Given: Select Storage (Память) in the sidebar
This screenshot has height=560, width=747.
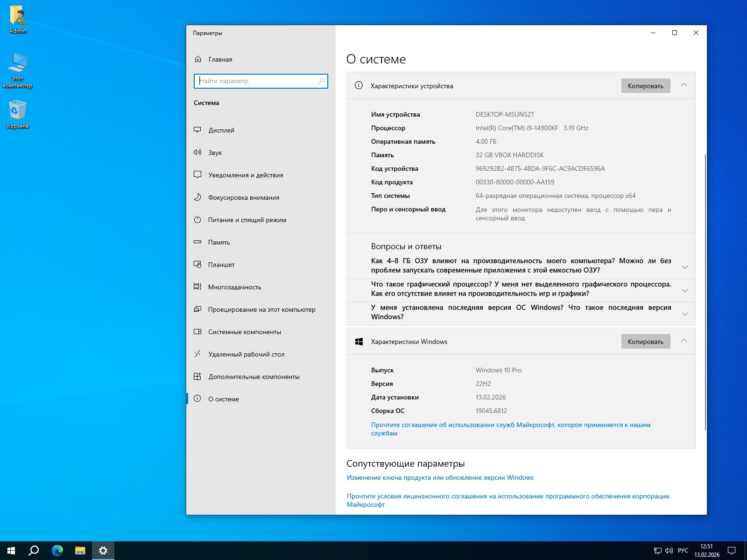Looking at the screenshot, I should click(x=218, y=242).
